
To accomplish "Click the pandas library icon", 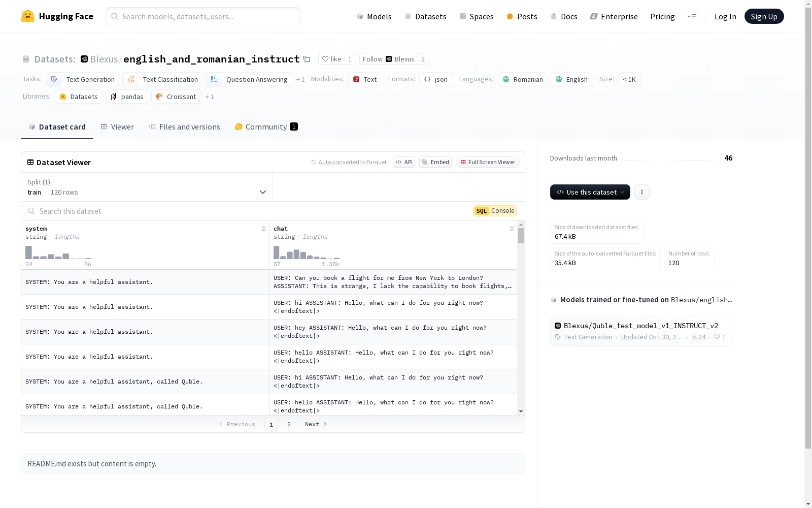I will pyautogui.click(x=114, y=97).
